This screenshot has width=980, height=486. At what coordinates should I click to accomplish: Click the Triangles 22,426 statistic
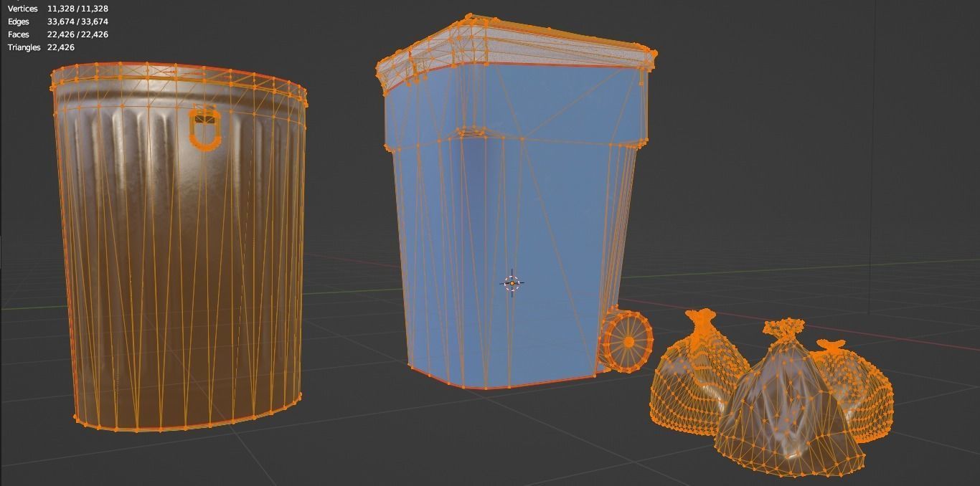click(41, 47)
